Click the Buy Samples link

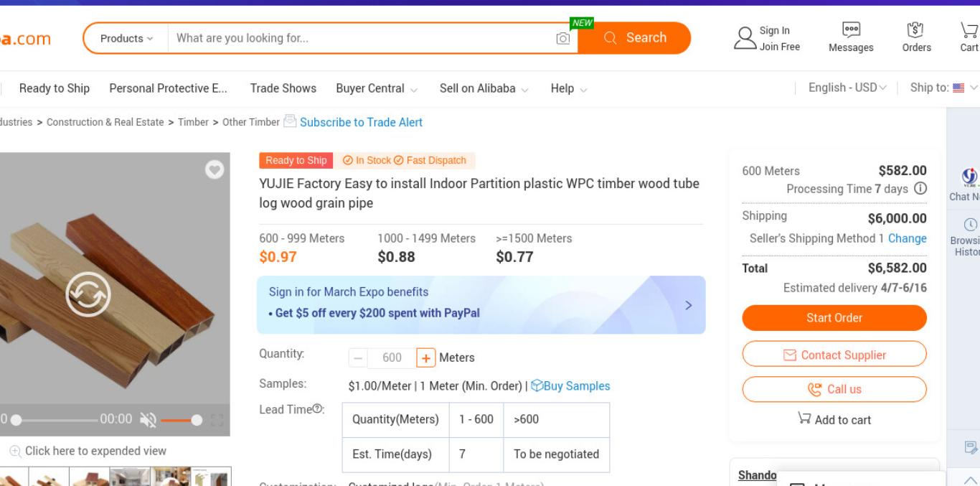pos(570,385)
